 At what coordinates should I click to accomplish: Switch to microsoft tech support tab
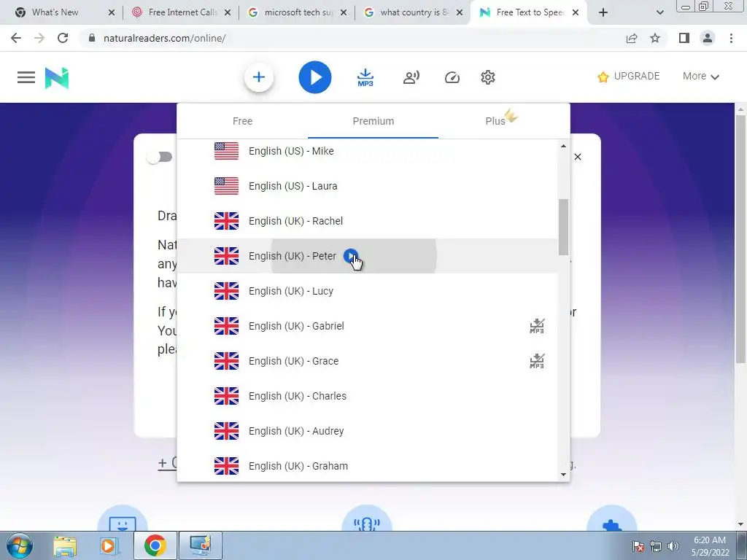click(x=298, y=12)
